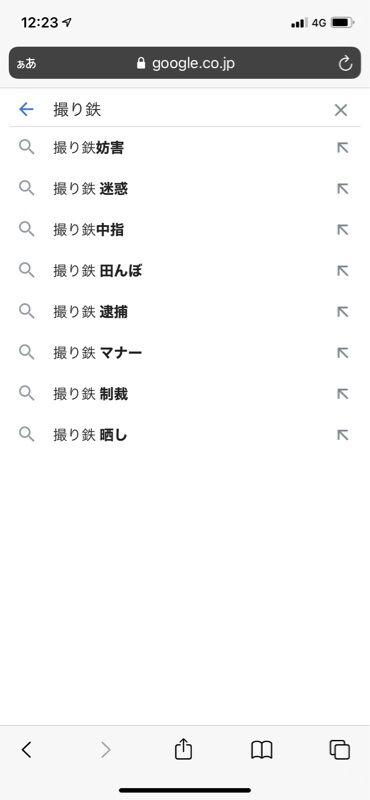Viewport: 370px width, 800px height.
Task: Tap the google.co.jp address field
Action: 185,63
